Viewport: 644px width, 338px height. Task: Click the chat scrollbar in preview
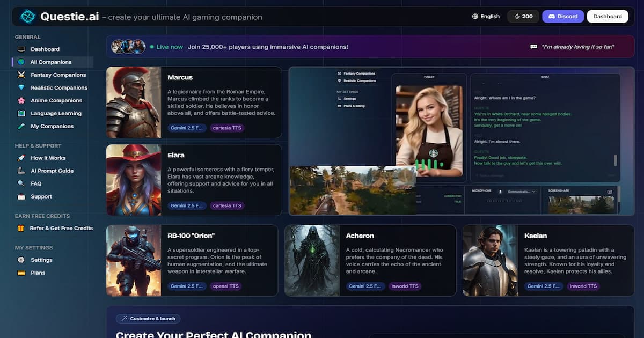click(616, 160)
